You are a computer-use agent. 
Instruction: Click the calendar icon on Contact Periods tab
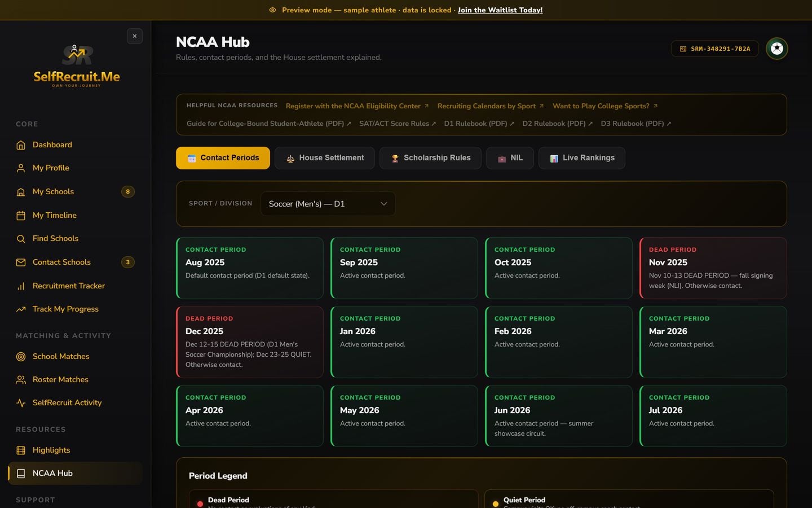click(x=192, y=159)
